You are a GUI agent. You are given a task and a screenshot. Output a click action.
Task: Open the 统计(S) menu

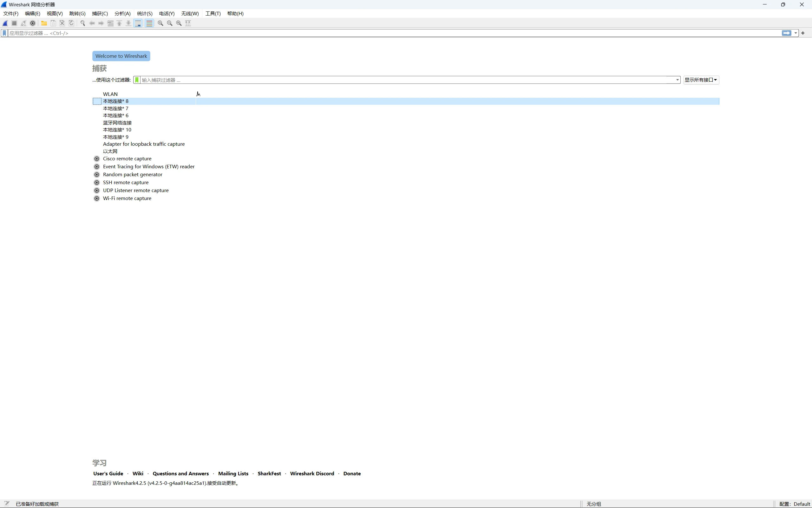pos(145,13)
